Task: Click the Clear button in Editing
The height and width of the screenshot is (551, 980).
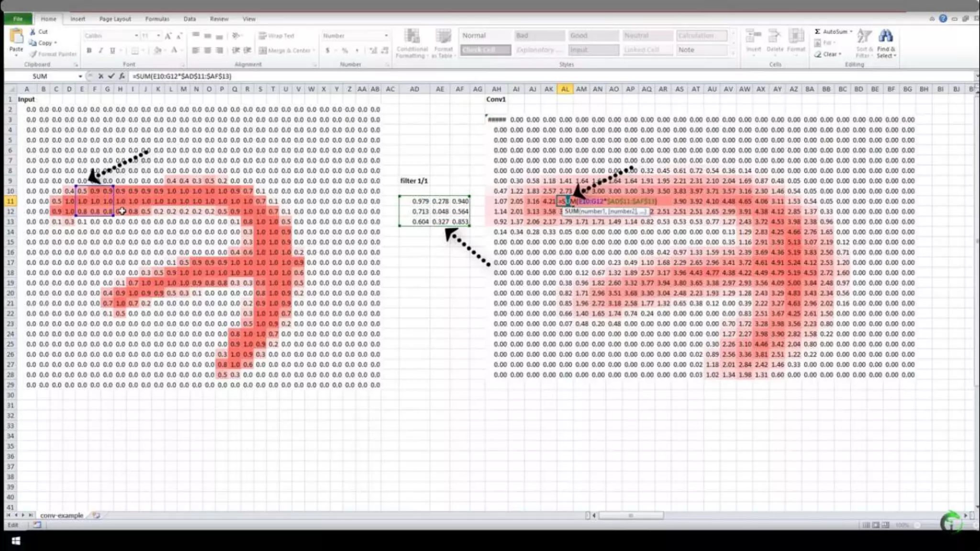Action: pyautogui.click(x=829, y=54)
